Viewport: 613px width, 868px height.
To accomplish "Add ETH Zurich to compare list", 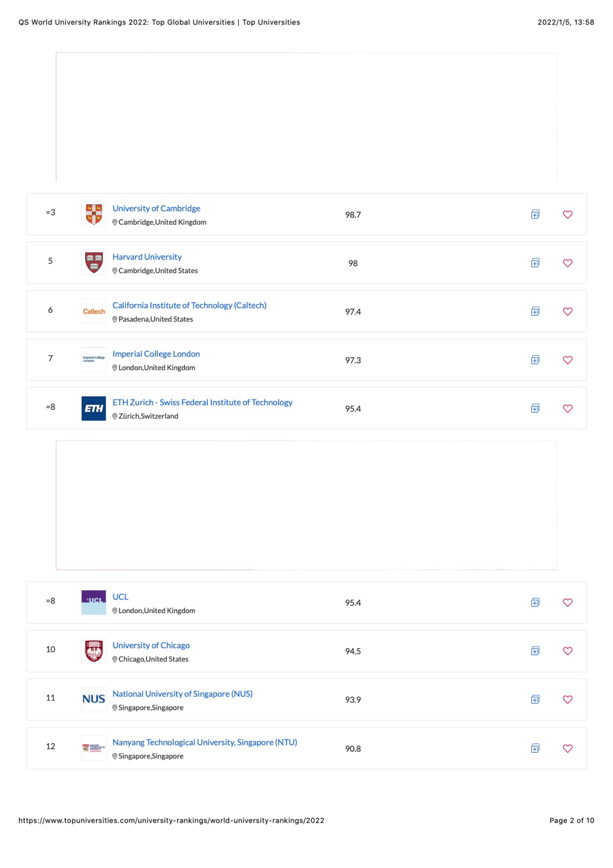I will point(535,409).
